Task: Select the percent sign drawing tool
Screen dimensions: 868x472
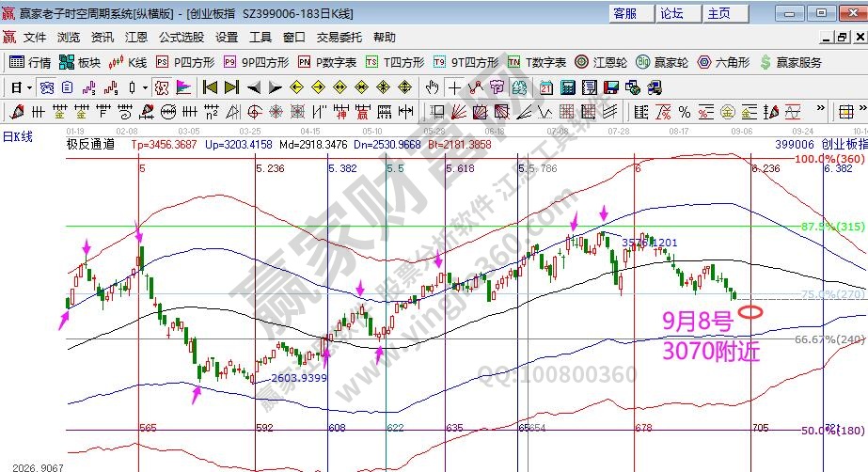Action: 686,112
